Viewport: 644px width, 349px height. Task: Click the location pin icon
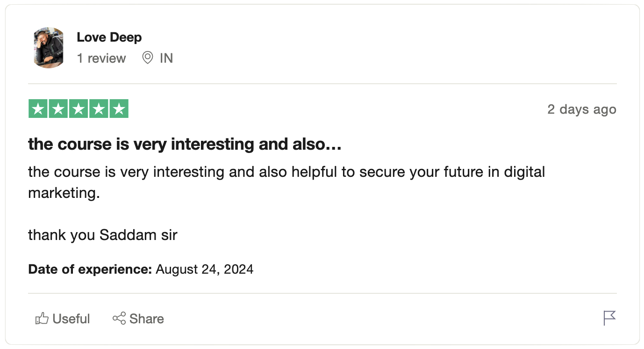[148, 58]
